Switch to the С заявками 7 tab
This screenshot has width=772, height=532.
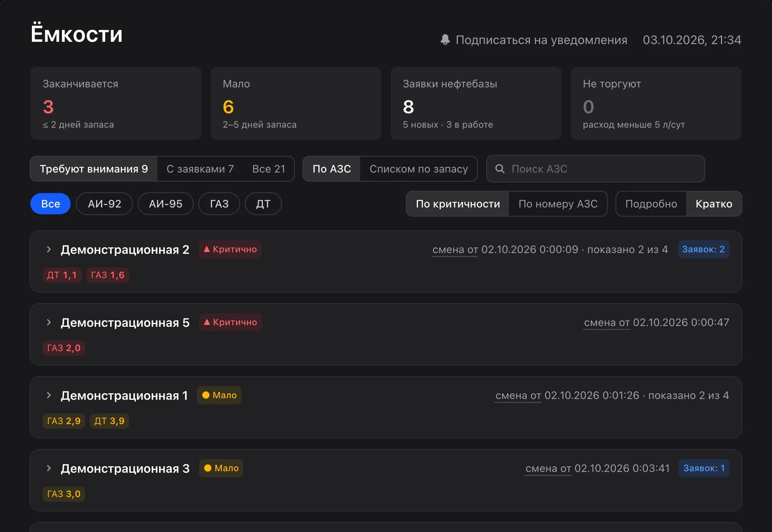[200, 169]
